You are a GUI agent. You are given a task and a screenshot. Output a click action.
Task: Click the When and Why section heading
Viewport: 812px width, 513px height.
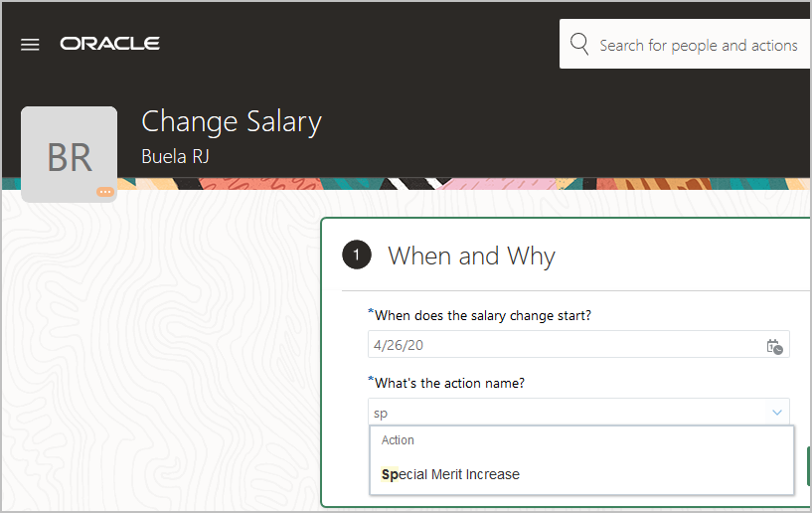471,256
